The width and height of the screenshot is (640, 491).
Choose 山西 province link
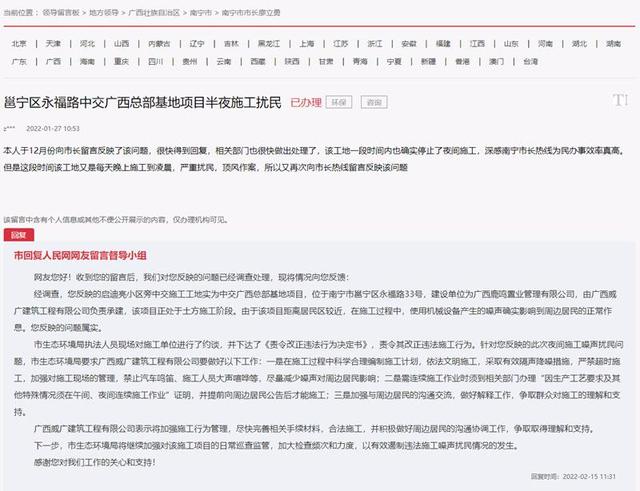122,43
